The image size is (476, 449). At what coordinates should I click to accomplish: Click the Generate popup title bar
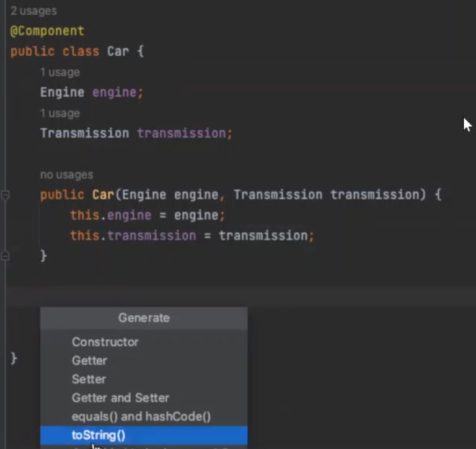(x=144, y=318)
